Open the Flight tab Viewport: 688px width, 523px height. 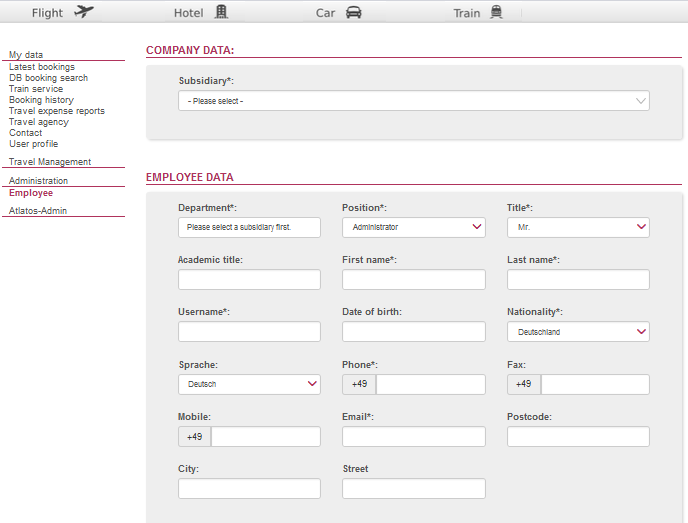pyautogui.click(x=47, y=13)
